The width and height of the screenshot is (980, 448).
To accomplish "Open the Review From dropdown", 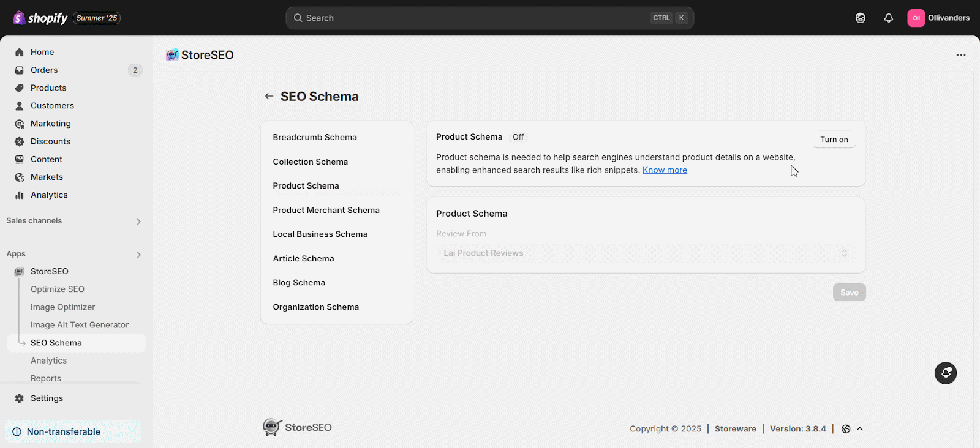I will [x=646, y=253].
